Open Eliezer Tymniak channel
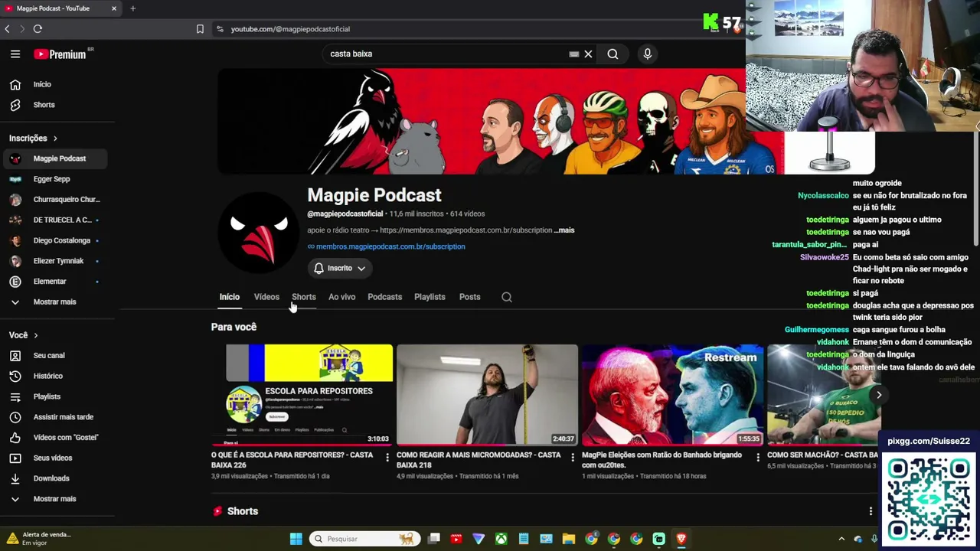The width and height of the screenshot is (980, 551). tap(54, 261)
